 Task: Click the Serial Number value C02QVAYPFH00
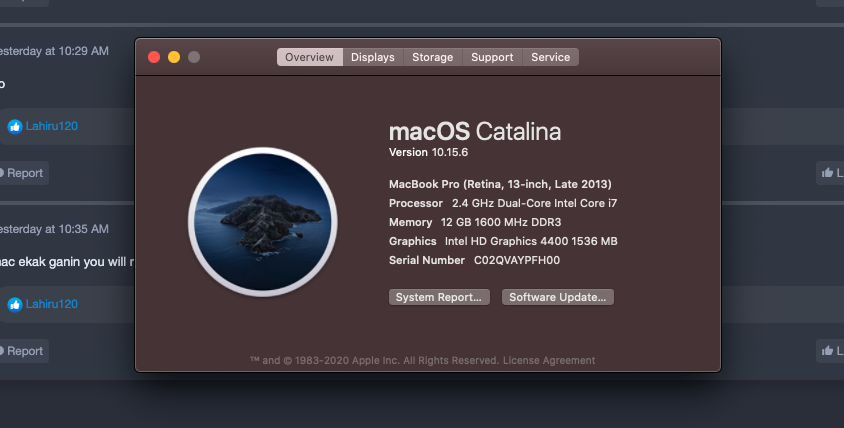coord(517,261)
